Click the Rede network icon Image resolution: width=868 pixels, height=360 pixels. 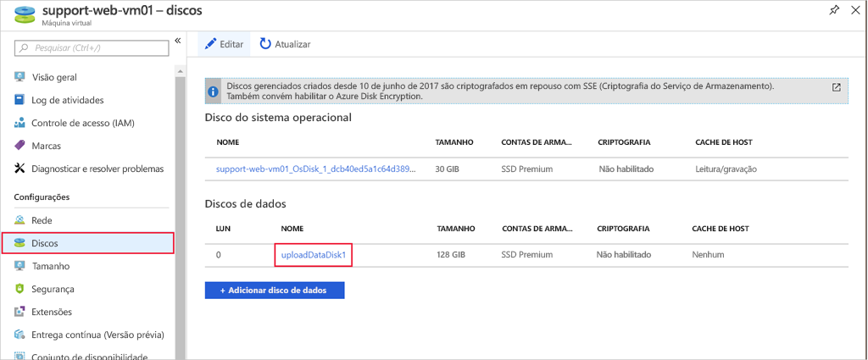point(20,220)
